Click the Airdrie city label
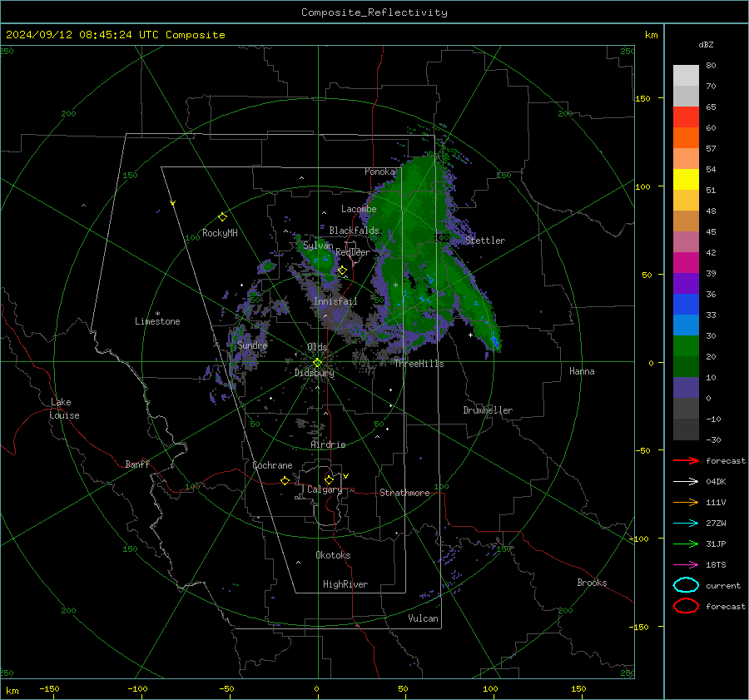Image resolution: width=749 pixels, height=700 pixels. pyautogui.click(x=328, y=444)
